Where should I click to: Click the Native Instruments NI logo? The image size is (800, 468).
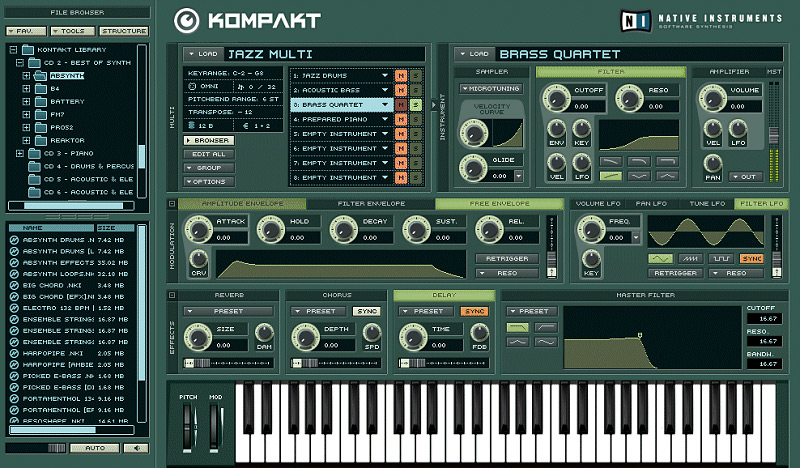[x=636, y=21]
